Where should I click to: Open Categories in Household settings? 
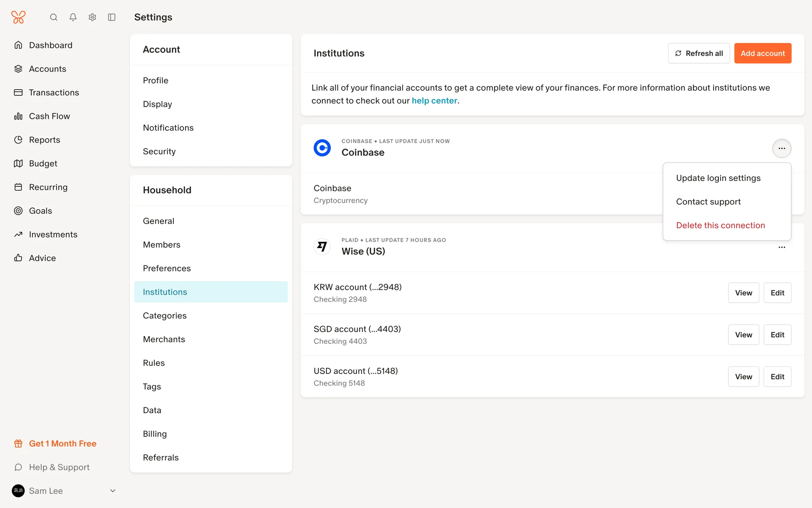click(165, 315)
